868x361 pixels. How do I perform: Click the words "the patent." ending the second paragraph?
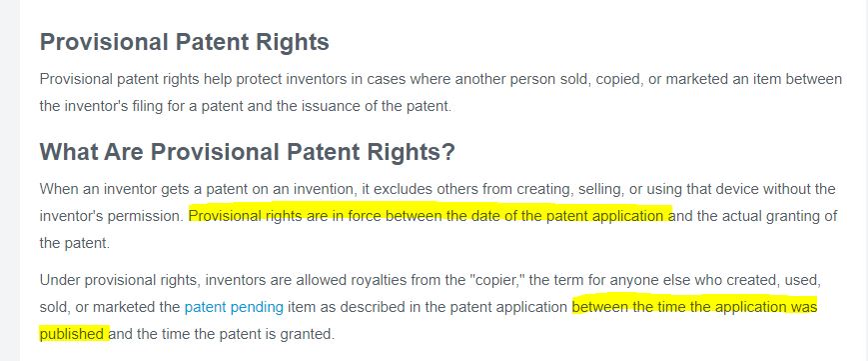(75, 243)
